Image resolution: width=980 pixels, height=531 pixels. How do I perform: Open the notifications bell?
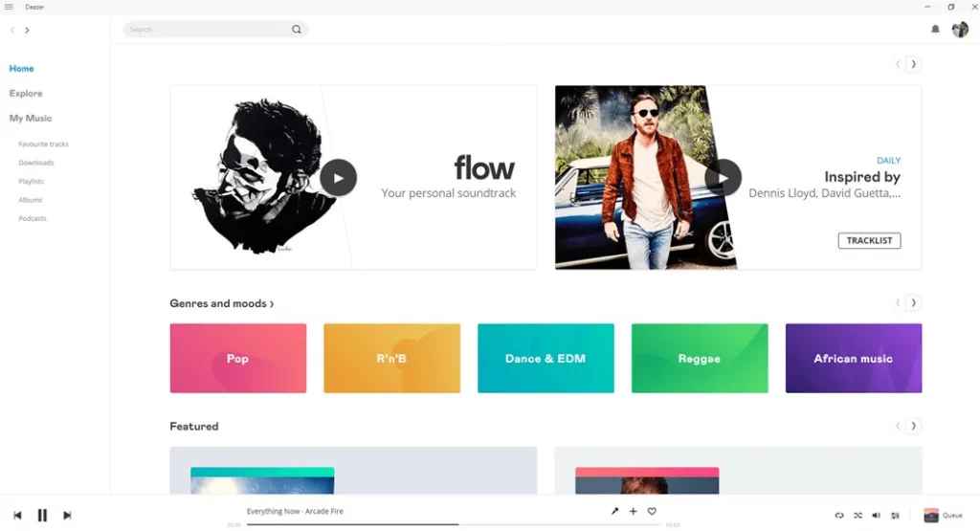[x=935, y=30]
